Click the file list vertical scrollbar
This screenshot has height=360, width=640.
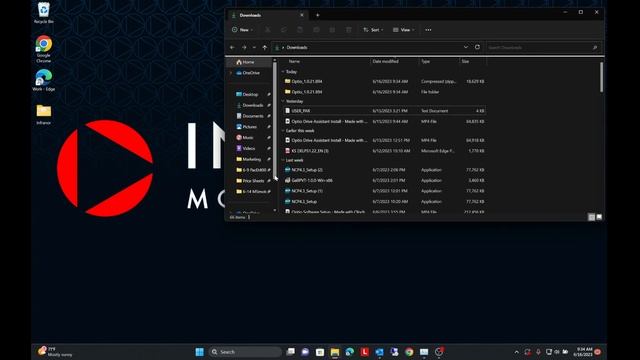pos(601,77)
